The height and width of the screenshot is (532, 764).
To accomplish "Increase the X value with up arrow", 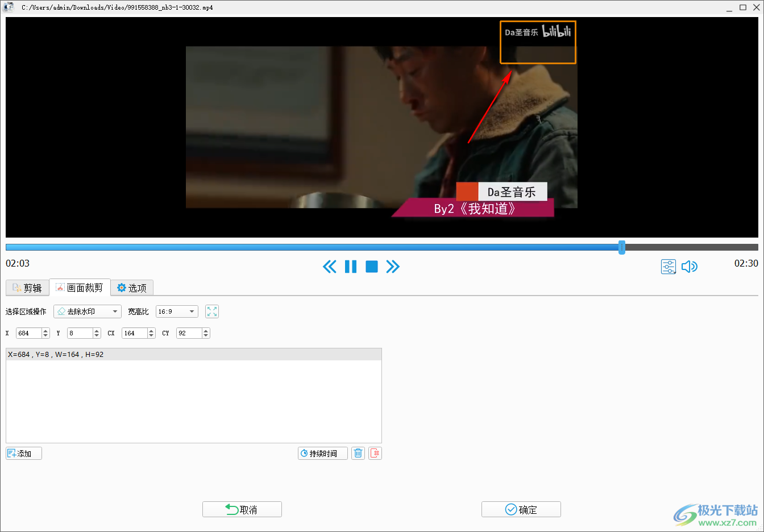I will [x=45, y=331].
